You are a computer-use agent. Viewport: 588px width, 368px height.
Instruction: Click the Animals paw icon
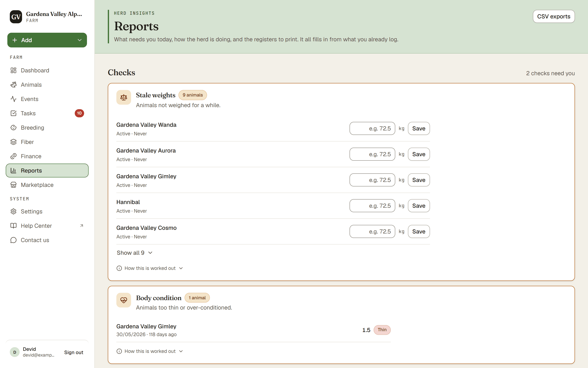click(13, 85)
